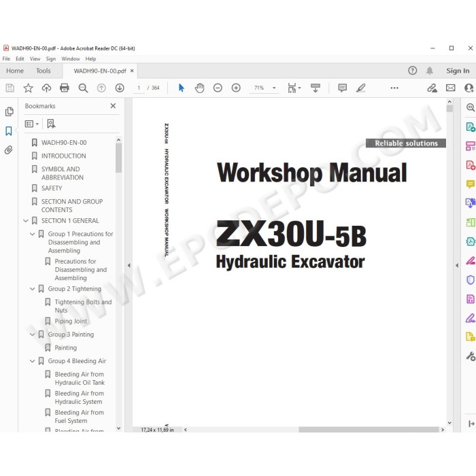Go to previous page arrow
The image size is (476, 476).
tap(101, 88)
